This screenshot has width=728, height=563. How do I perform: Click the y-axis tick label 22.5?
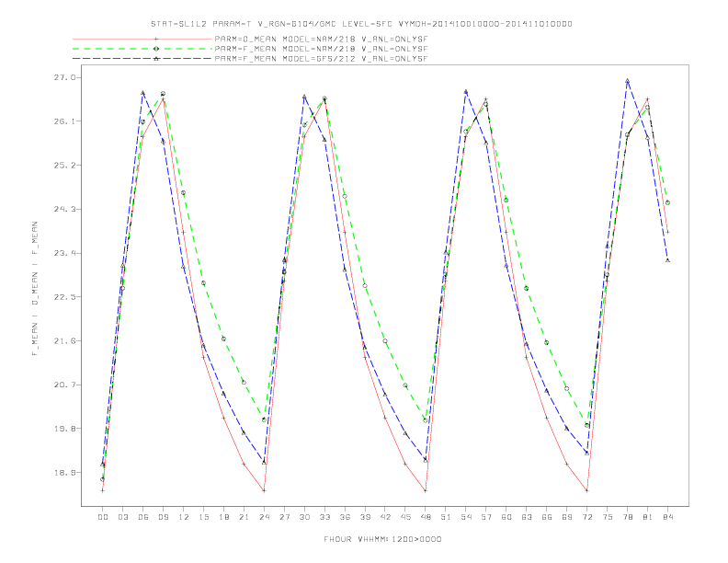(65, 297)
